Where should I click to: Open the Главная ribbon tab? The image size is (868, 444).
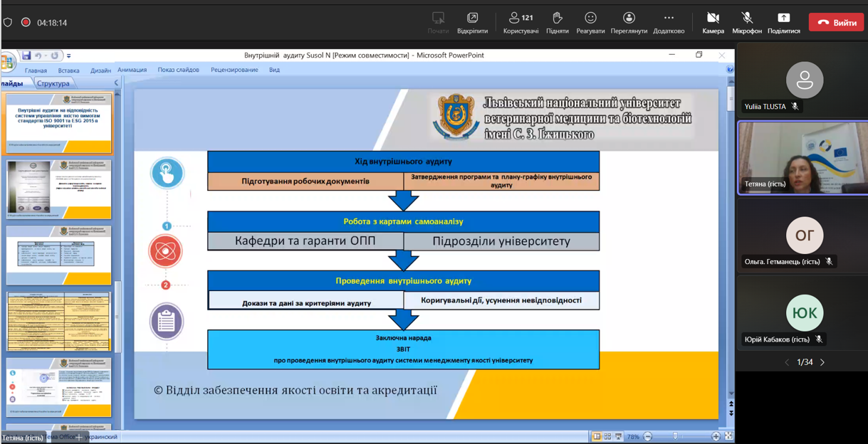[36, 70]
